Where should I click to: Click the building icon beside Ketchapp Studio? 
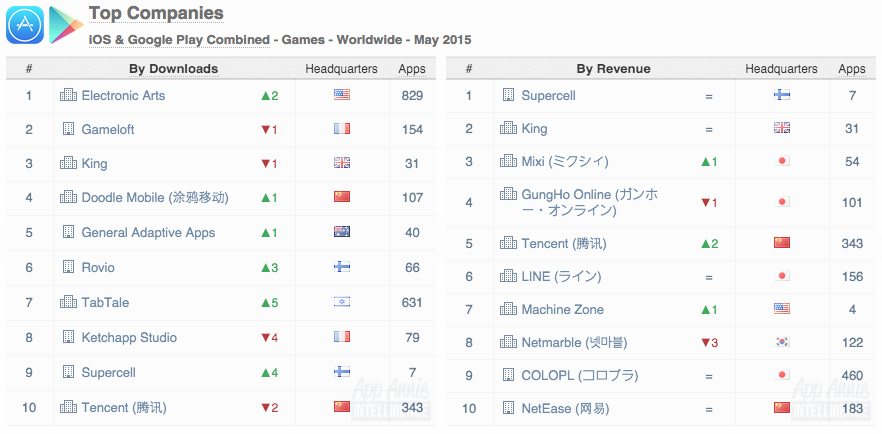(68, 337)
